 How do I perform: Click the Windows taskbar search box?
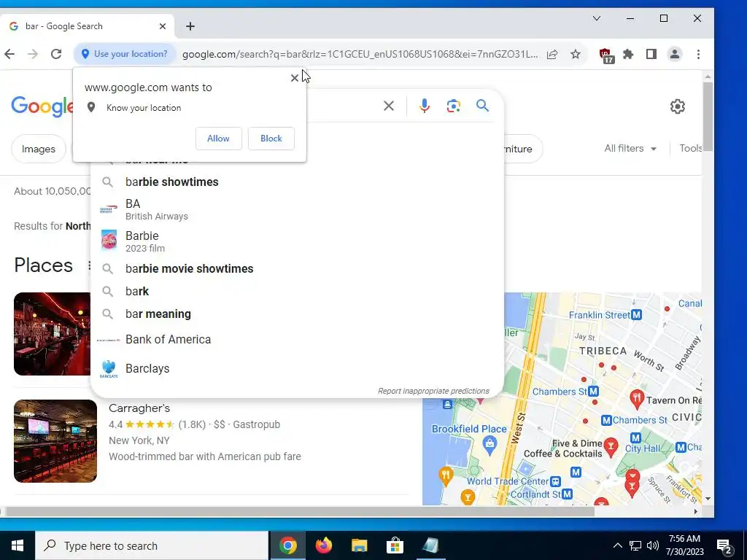152,545
